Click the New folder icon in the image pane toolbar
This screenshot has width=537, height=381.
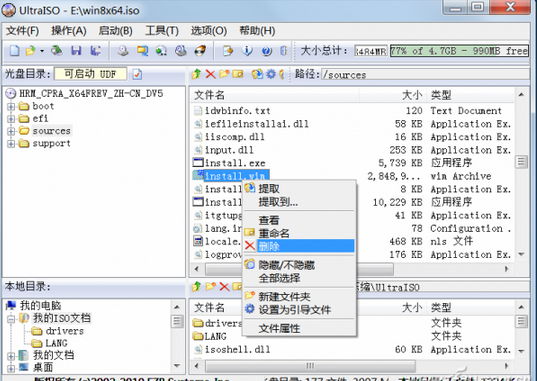click(224, 74)
